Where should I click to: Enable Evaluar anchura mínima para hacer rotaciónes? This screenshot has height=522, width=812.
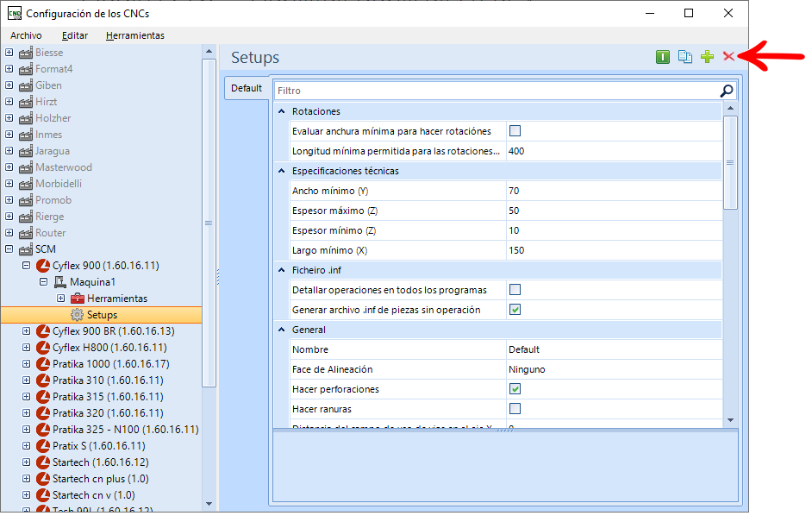coord(515,131)
